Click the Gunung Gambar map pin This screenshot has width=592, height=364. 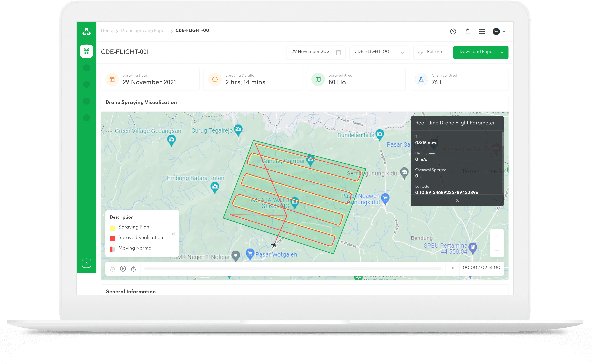coord(310,161)
